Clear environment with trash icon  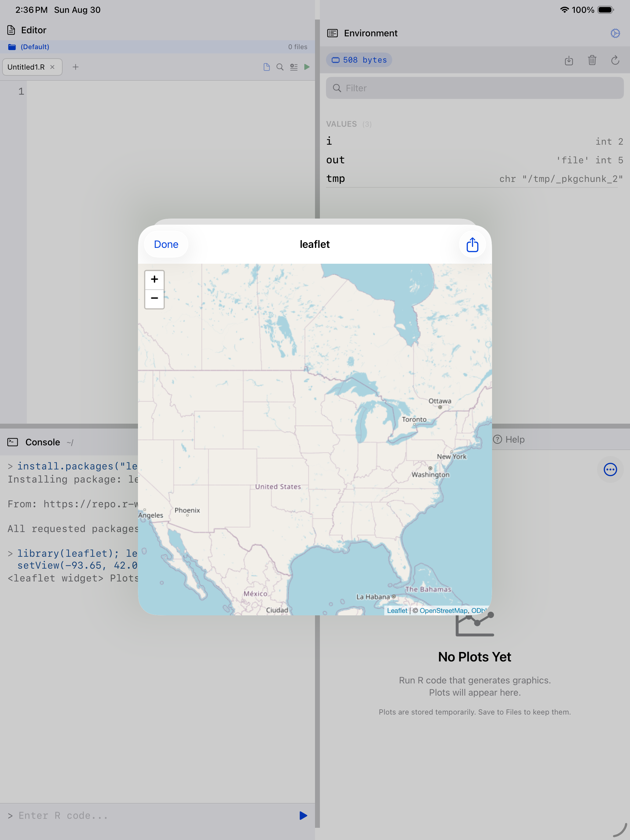592,60
